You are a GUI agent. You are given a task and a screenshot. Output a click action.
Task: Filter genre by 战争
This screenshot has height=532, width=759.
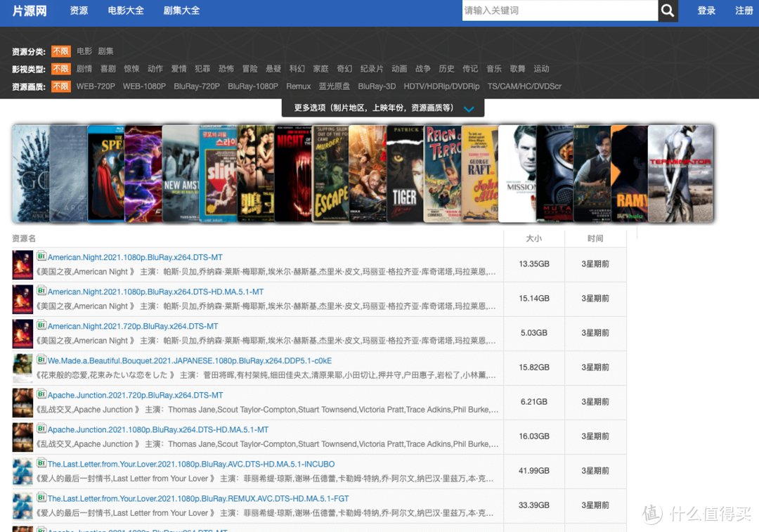pos(423,69)
